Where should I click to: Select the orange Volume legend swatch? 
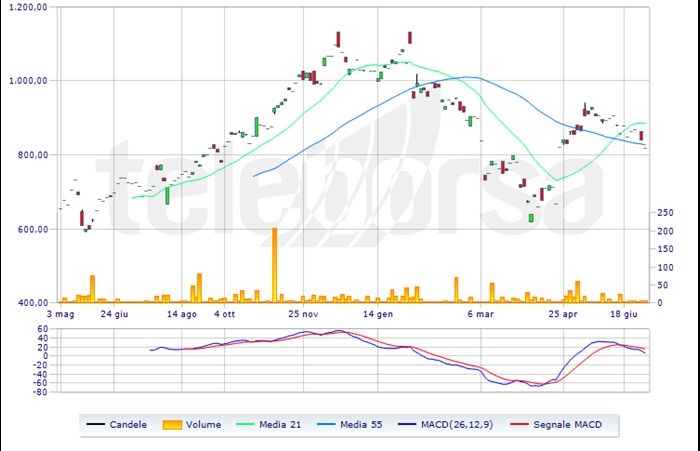coord(172,425)
